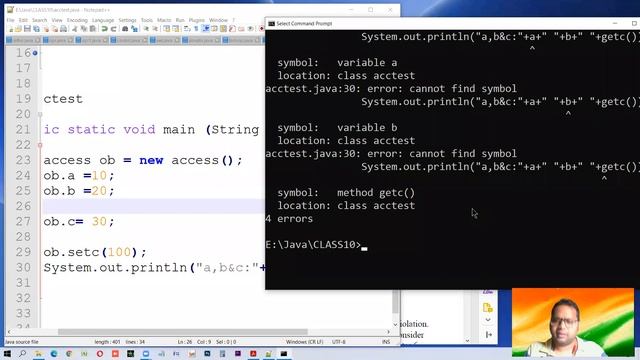Toggle the highlighted Indent Guide icon
This screenshot has width=640, height=360.
[x=206, y=29]
